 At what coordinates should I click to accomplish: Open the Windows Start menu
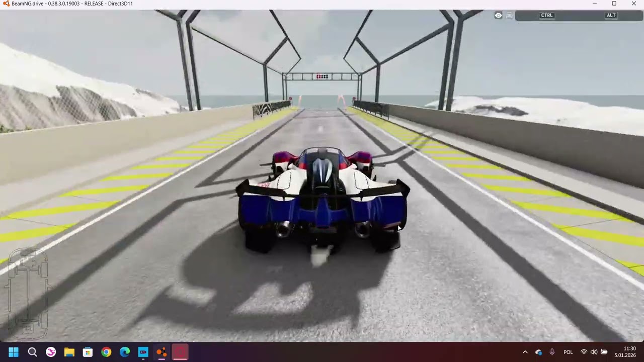(x=14, y=352)
